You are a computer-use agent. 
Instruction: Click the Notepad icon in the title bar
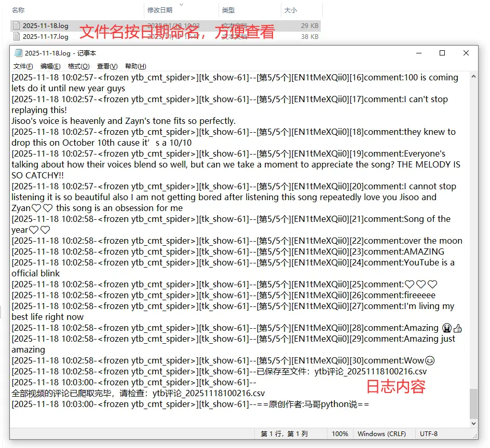[19, 53]
